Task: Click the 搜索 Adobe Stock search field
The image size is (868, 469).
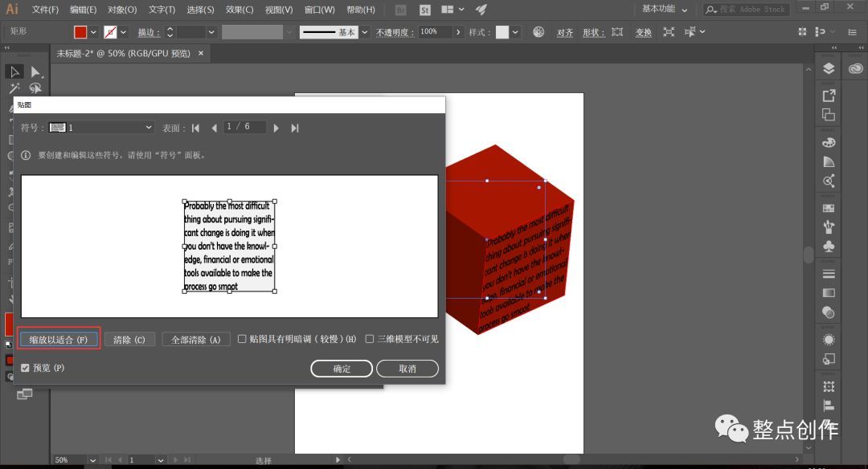Action: point(746,10)
